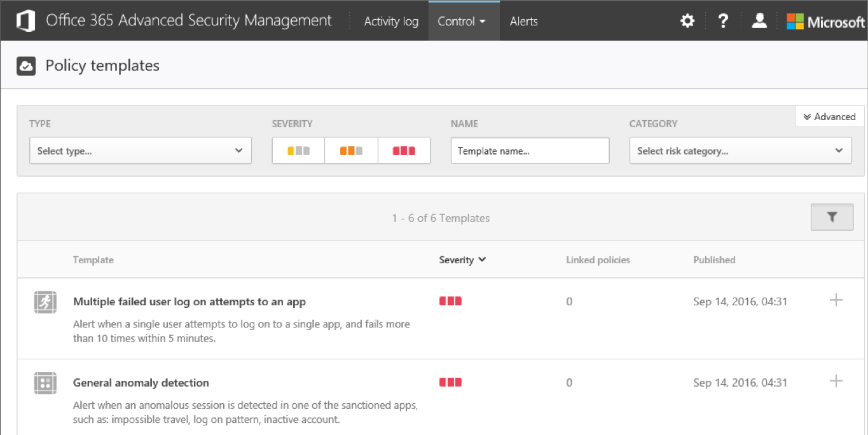Go to the Activity log tab
This screenshot has width=868, height=435.
pyautogui.click(x=391, y=21)
